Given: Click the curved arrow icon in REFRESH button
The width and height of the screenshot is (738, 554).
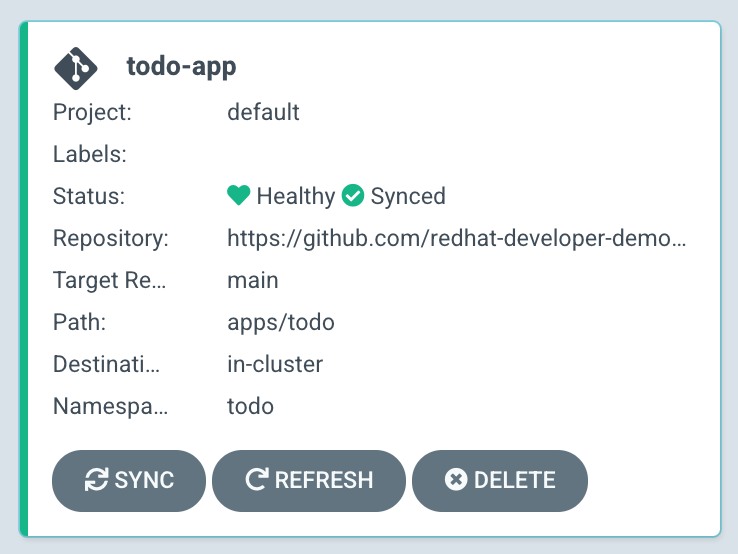Looking at the screenshot, I should click(x=257, y=480).
